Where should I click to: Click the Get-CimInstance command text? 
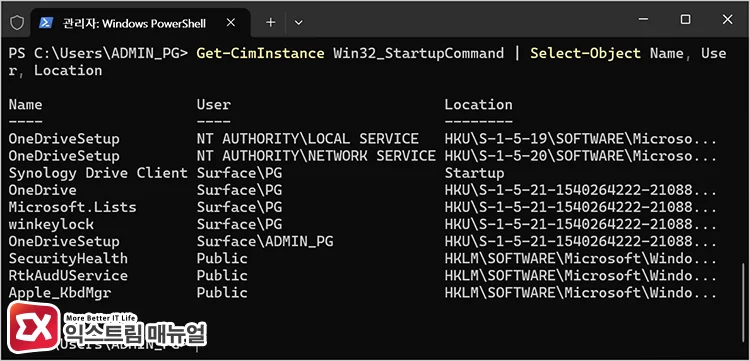coord(260,53)
